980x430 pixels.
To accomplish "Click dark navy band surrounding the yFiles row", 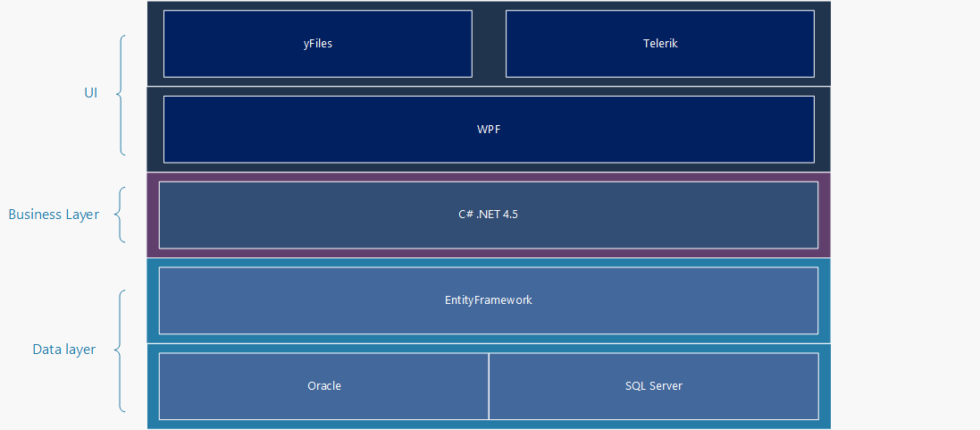I will click(x=823, y=44).
